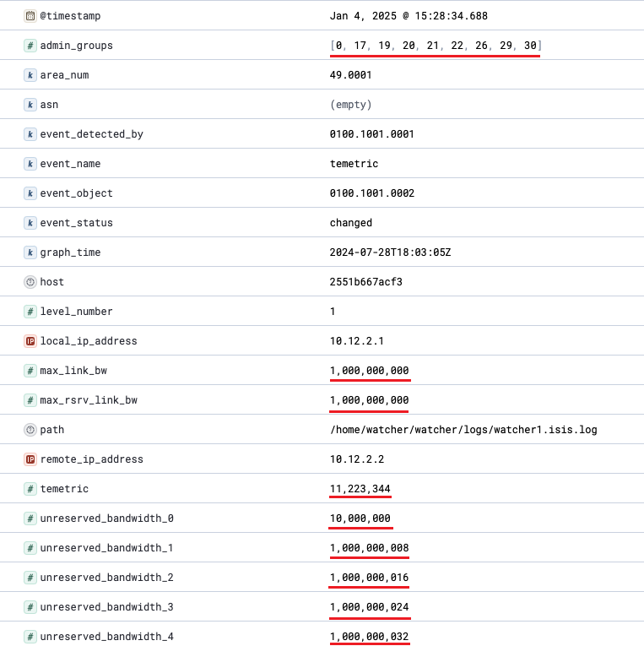The height and width of the screenshot is (646, 644).
Task: Click the area_num value 49.0001
Action: coord(351,75)
